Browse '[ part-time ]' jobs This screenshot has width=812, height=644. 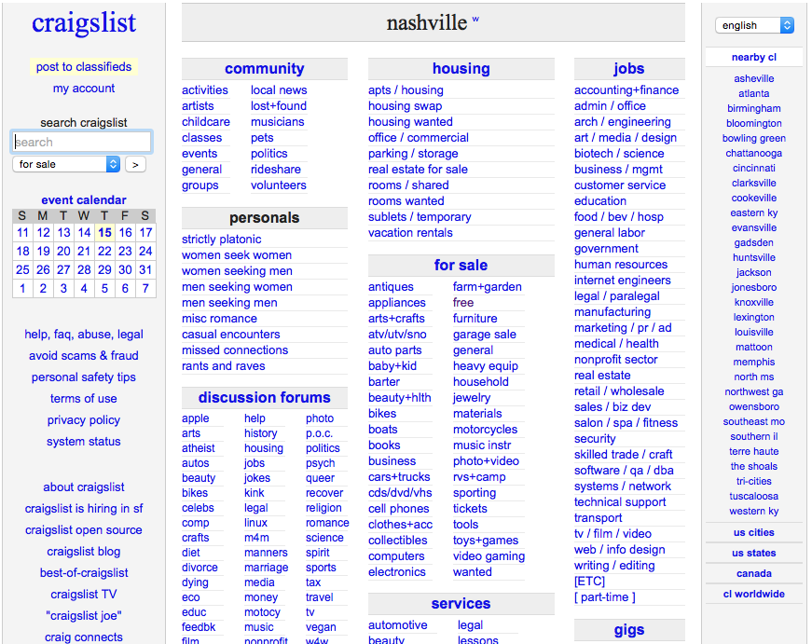coord(605,596)
